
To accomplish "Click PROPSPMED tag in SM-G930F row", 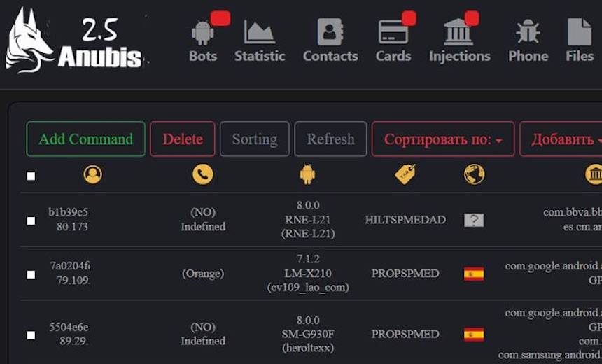I will point(405,334).
